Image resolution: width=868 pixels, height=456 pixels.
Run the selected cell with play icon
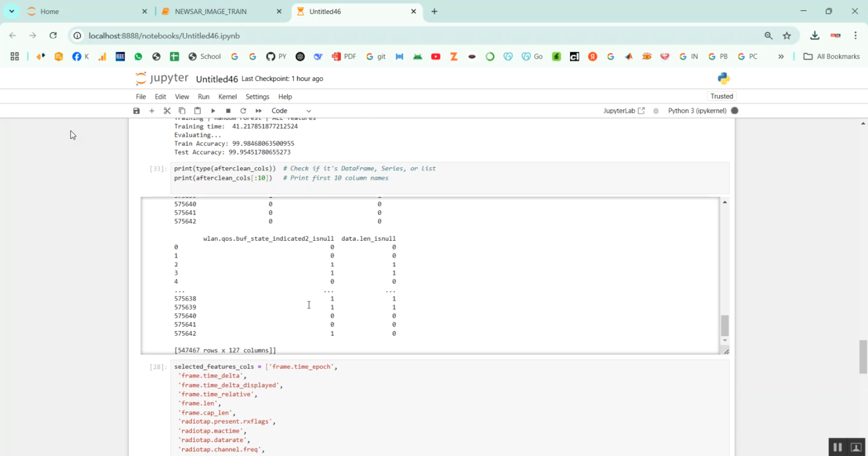213,111
